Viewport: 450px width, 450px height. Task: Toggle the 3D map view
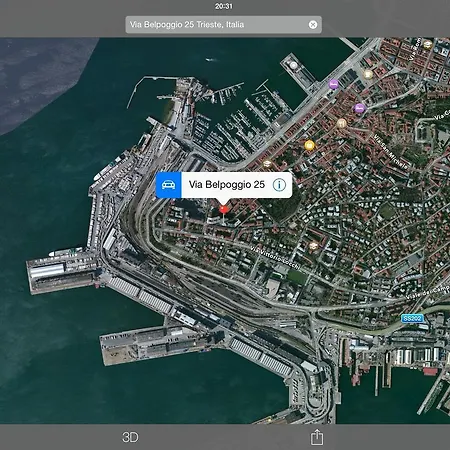click(130, 437)
